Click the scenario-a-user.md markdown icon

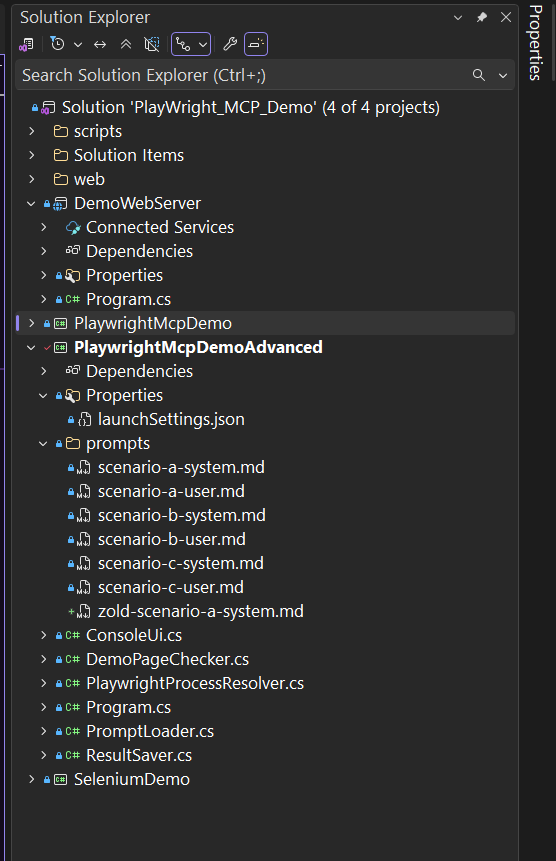83,491
